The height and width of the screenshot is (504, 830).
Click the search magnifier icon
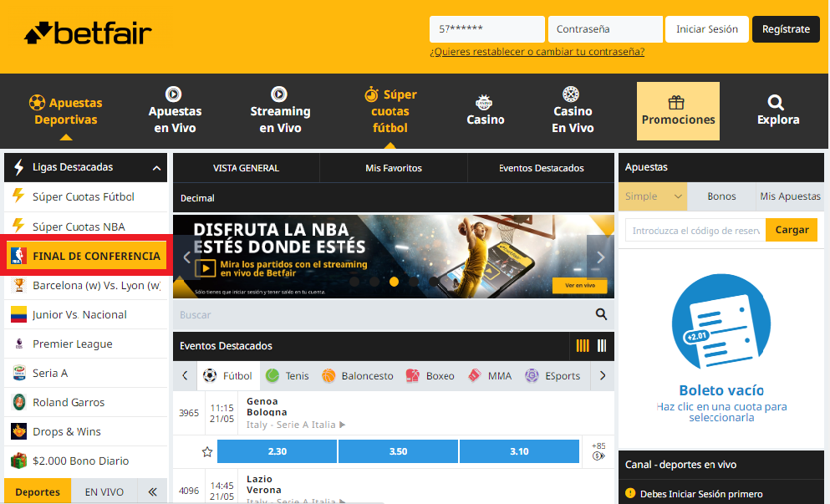(x=601, y=314)
